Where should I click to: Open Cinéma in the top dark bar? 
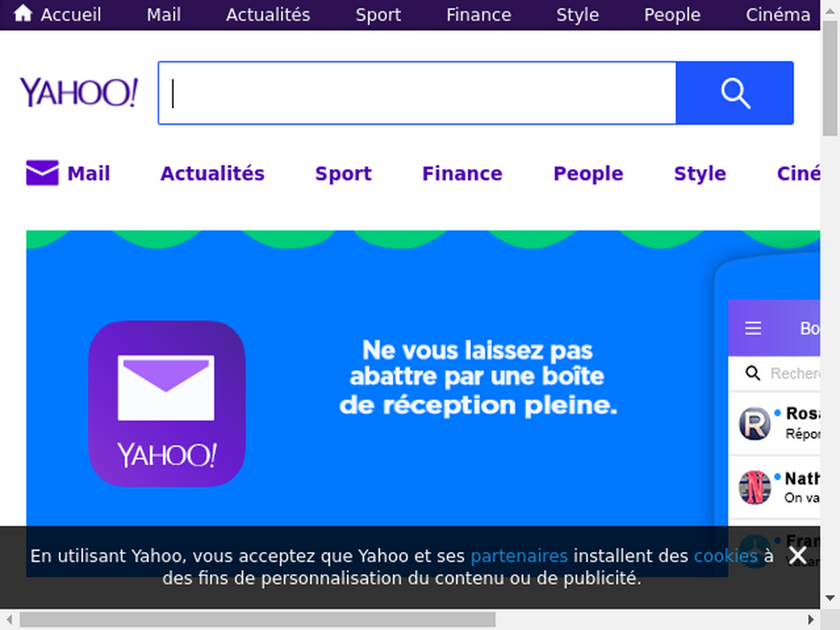coord(778,15)
